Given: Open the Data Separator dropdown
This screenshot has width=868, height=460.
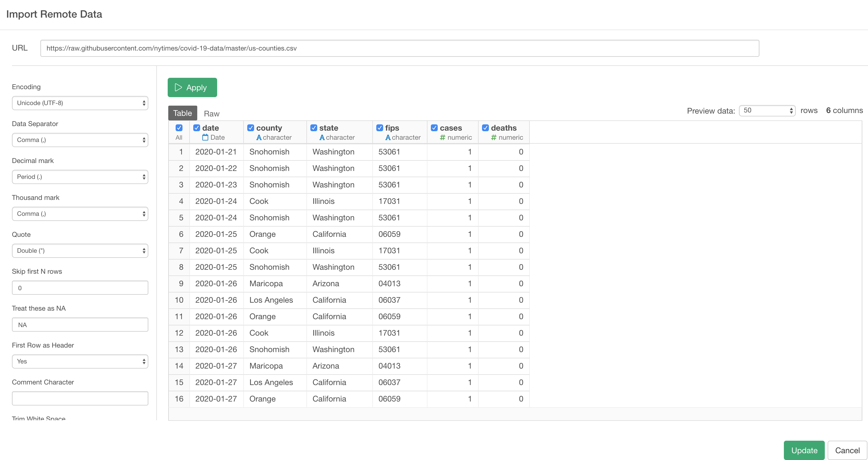Looking at the screenshot, I should pos(80,140).
